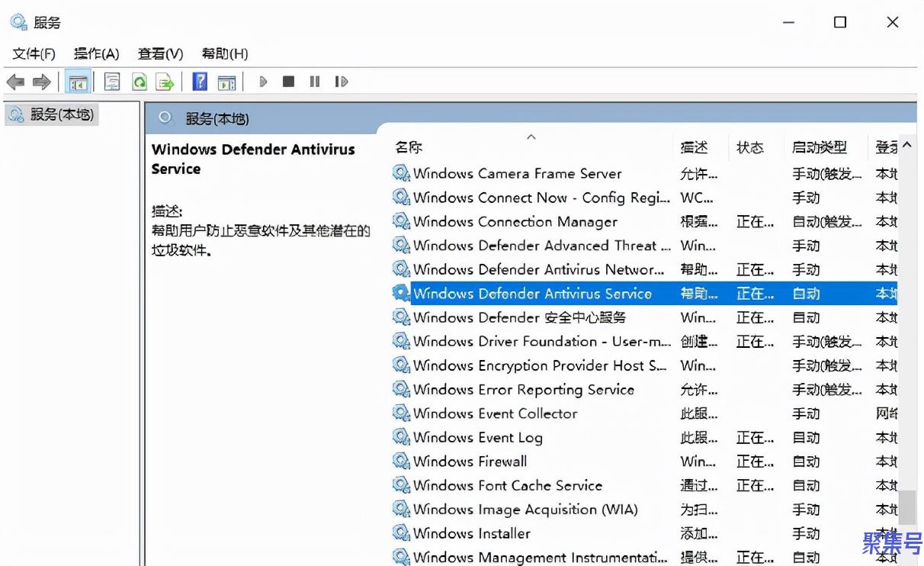Screen dimensions: 924x566
Task: Click gear icon beside Windows Connection Manager
Action: pos(401,221)
